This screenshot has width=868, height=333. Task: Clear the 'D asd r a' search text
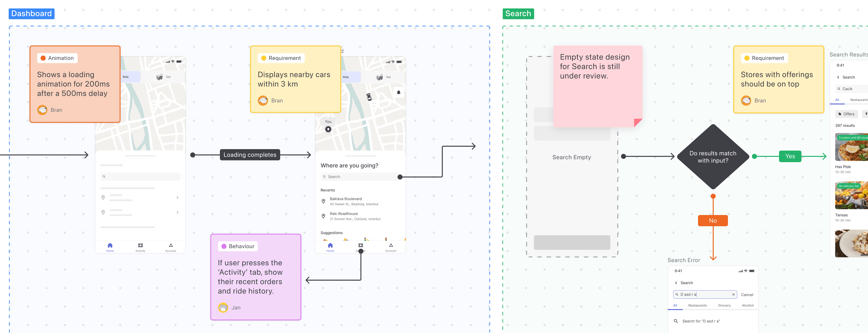[733, 295]
